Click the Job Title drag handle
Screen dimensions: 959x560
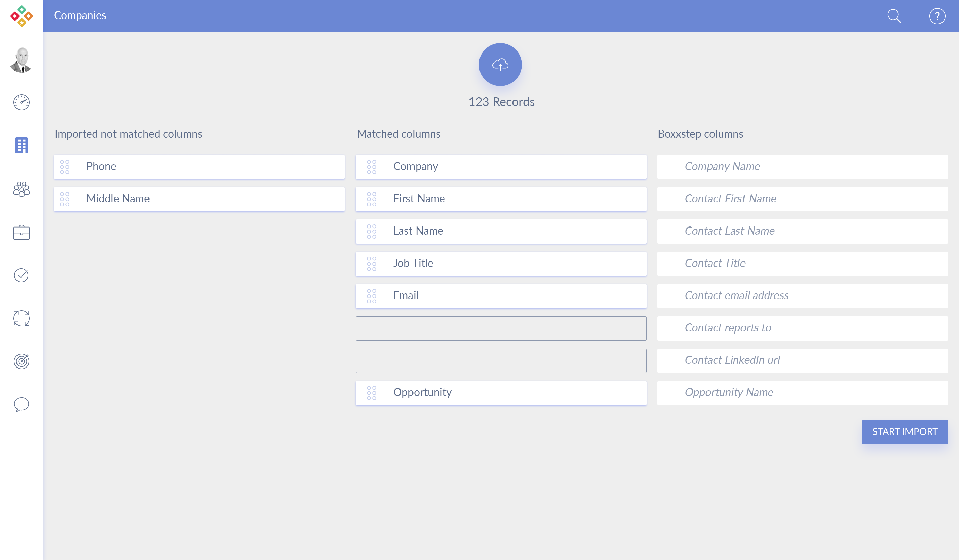[x=371, y=264]
